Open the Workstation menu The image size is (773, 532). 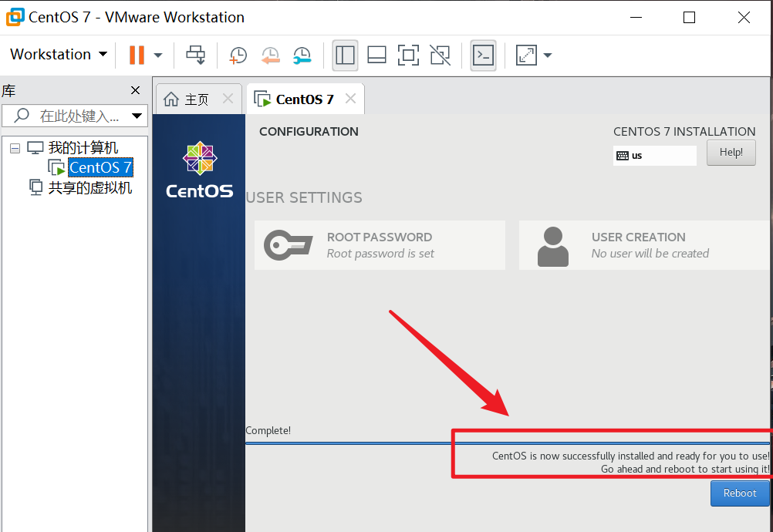pyautogui.click(x=59, y=54)
